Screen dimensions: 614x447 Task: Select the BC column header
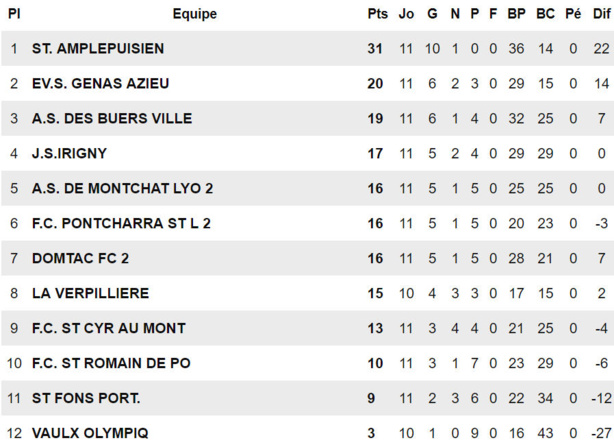545,14
